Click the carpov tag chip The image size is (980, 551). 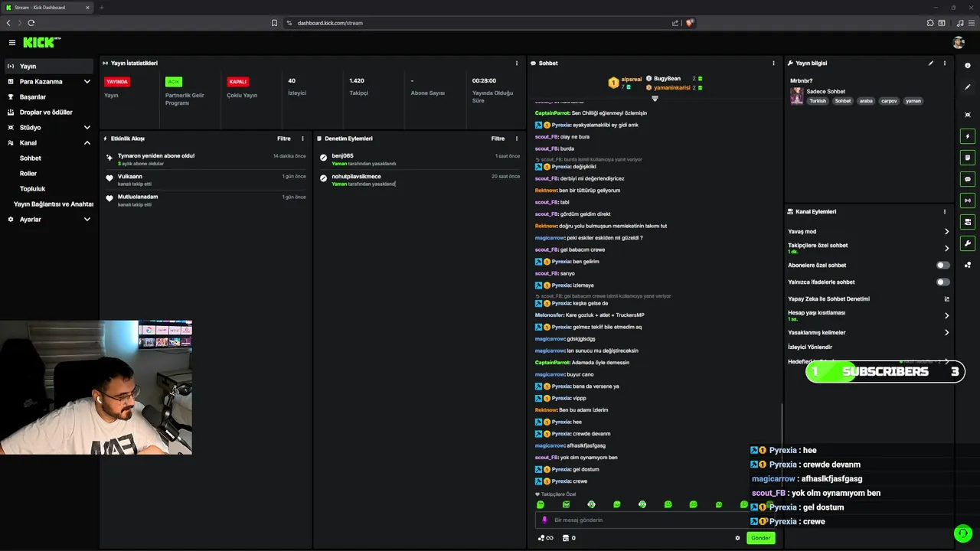tap(889, 101)
